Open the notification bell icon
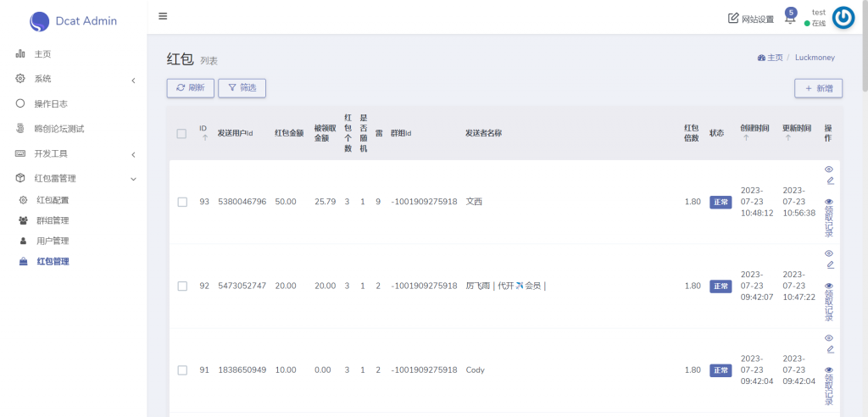 (790, 19)
